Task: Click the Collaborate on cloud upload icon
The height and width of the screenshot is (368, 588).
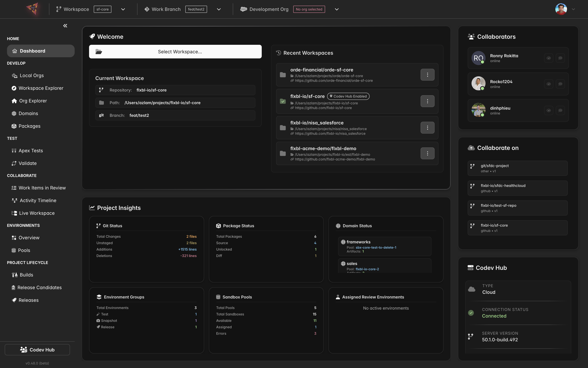Action: (471, 148)
